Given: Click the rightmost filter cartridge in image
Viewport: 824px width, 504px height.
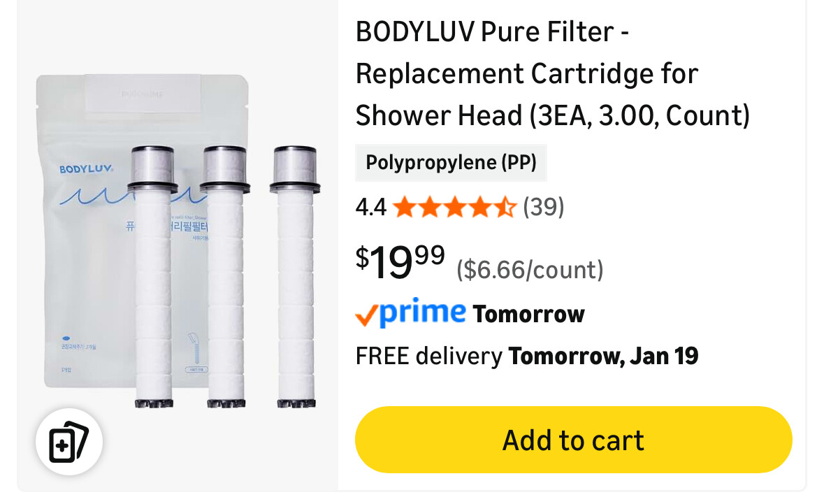Looking at the screenshot, I should point(296,277).
